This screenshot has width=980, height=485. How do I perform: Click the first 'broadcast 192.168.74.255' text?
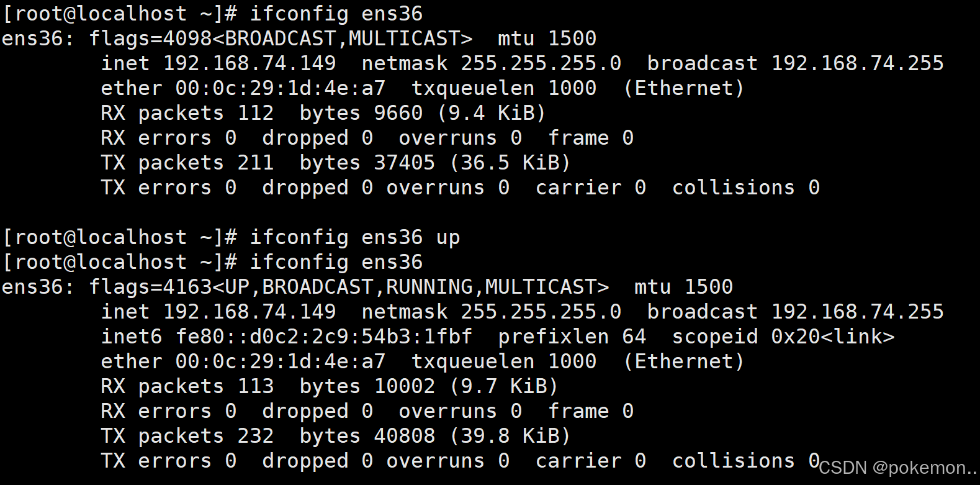click(796, 63)
